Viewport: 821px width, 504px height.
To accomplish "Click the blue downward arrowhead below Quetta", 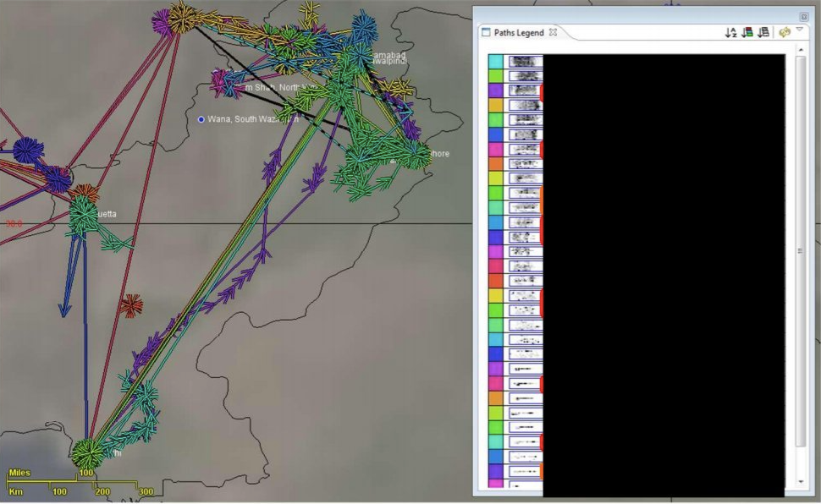I will [64, 310].
